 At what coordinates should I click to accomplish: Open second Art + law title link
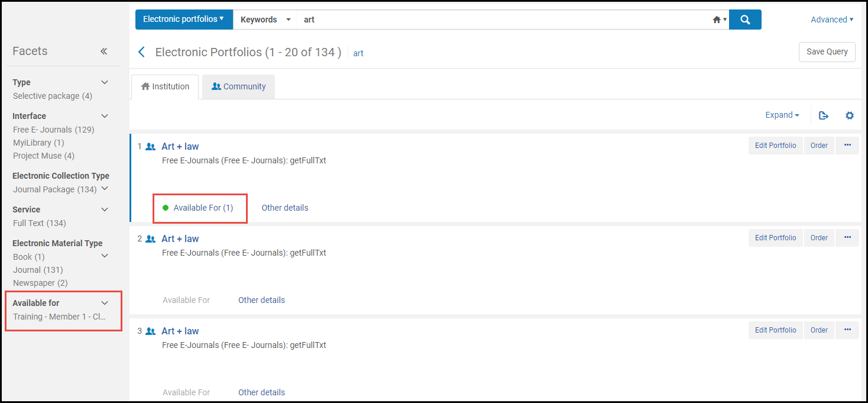click(x=180, y=239)
